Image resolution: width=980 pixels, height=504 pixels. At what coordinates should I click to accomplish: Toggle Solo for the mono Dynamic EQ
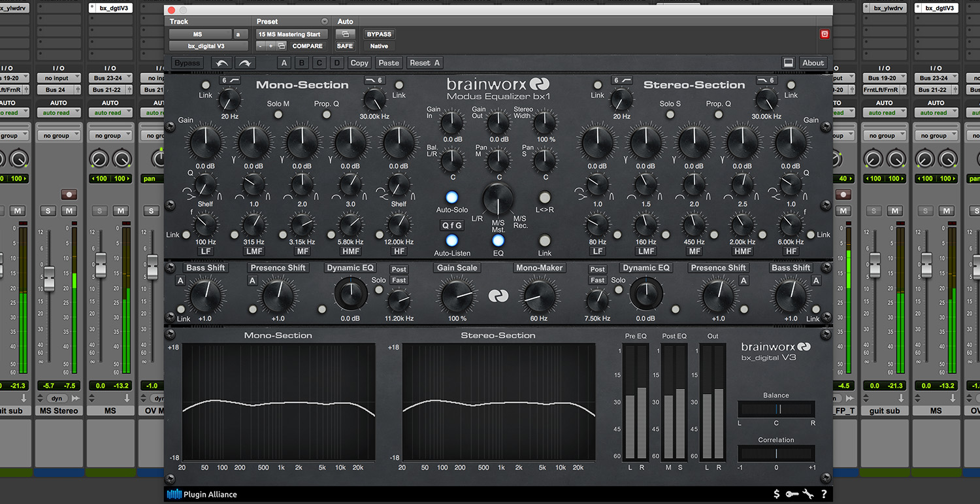pyautogui.click(x=379, y=290)
